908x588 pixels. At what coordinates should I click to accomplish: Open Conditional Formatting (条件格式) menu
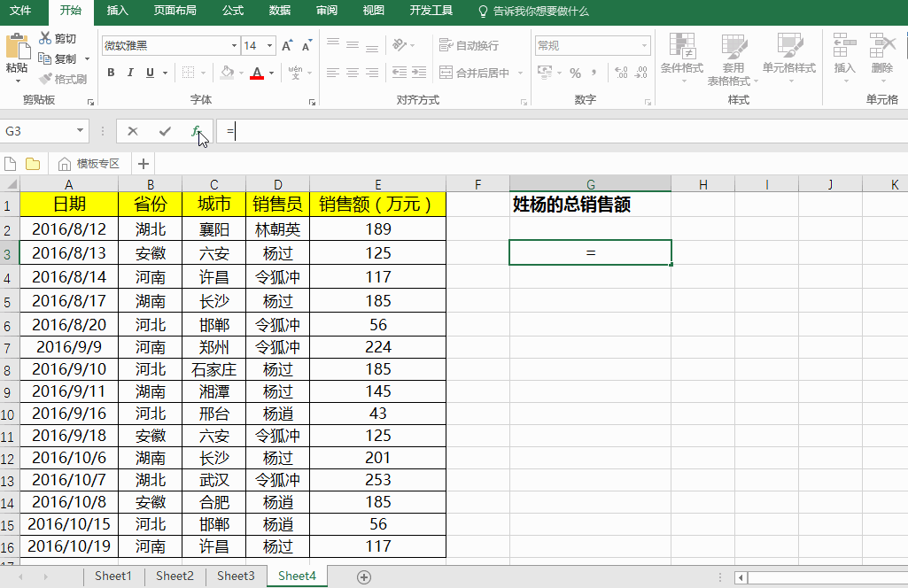682,58
